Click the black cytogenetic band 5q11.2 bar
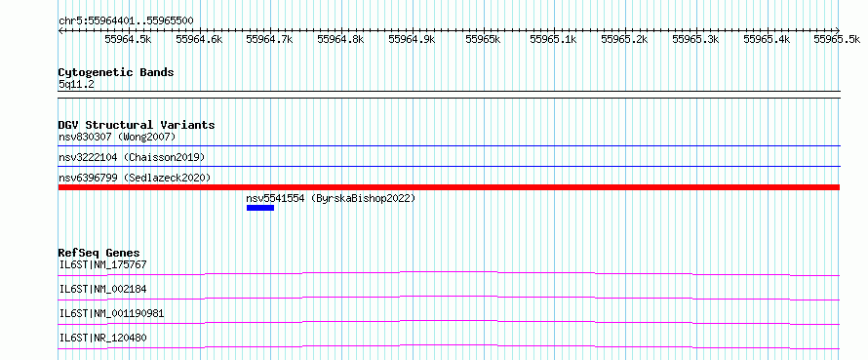This screenshot has width=868, height=360. [449, 95]
